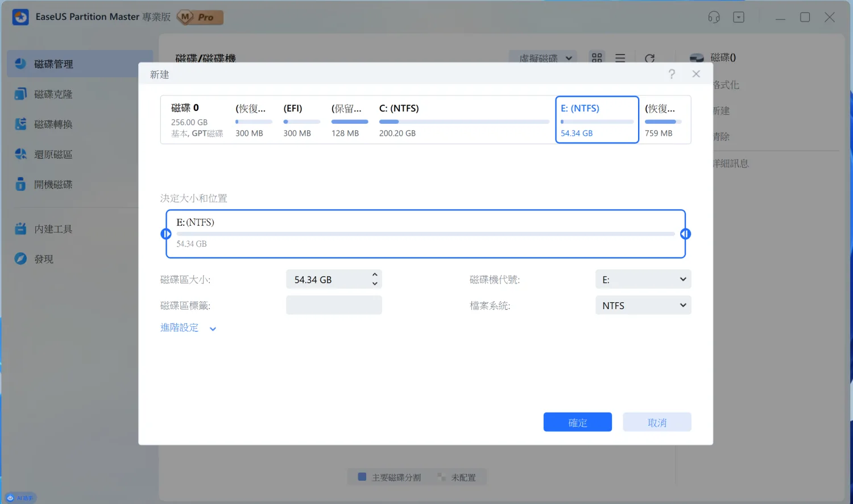
Task: Close the 新建 dialog with X icon
Action: pos(695,74)
